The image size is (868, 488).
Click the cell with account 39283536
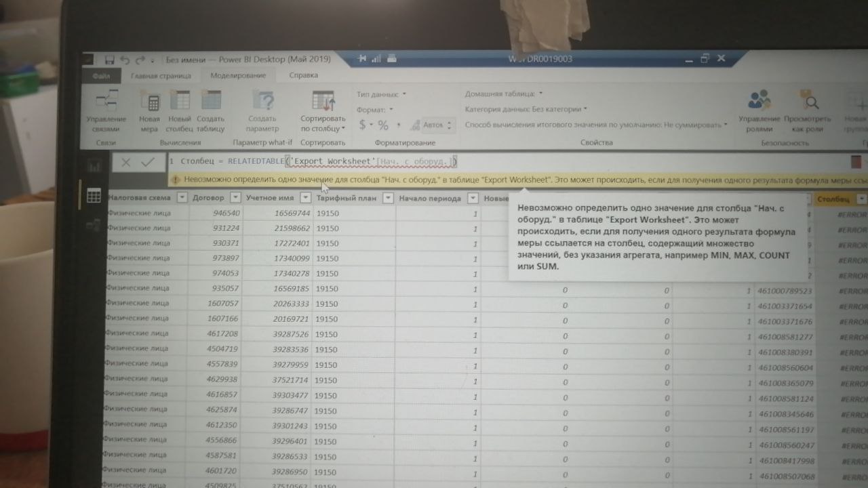click(x=277, y=350)
